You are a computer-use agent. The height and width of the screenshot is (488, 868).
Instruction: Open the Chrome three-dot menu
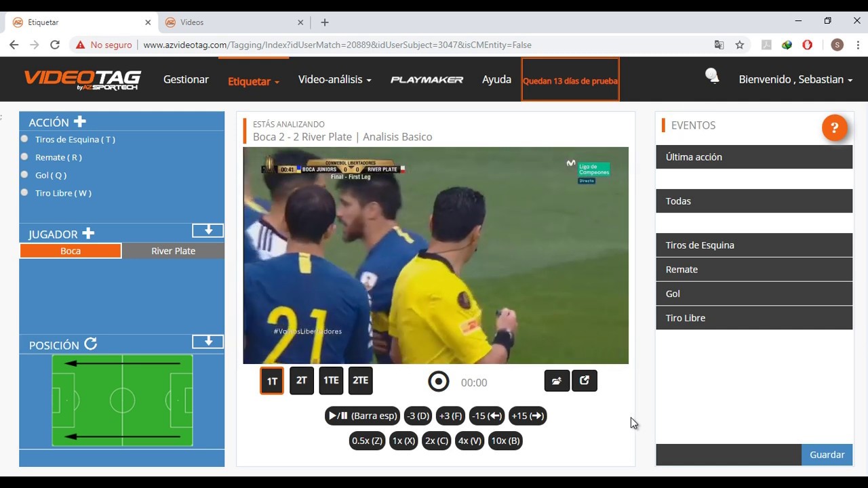point(857,45)
